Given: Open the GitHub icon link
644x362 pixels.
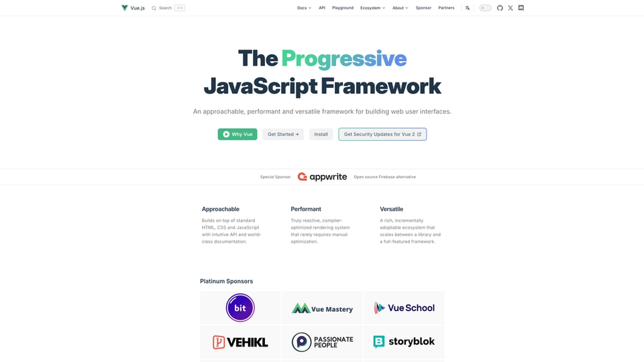Looking at the screenshot, I should pos(500,8).
